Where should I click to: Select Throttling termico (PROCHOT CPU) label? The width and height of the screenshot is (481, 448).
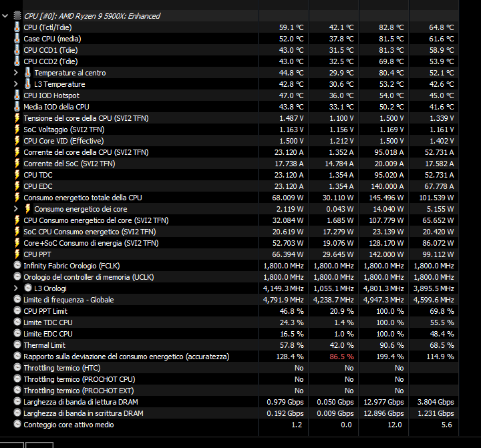[x=79, y=379]
